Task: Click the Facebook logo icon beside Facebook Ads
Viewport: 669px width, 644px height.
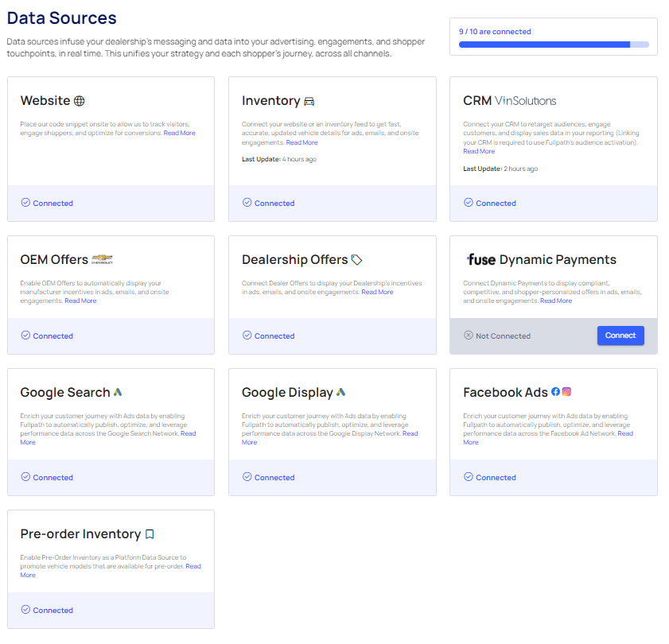Action: pos(555,392)
